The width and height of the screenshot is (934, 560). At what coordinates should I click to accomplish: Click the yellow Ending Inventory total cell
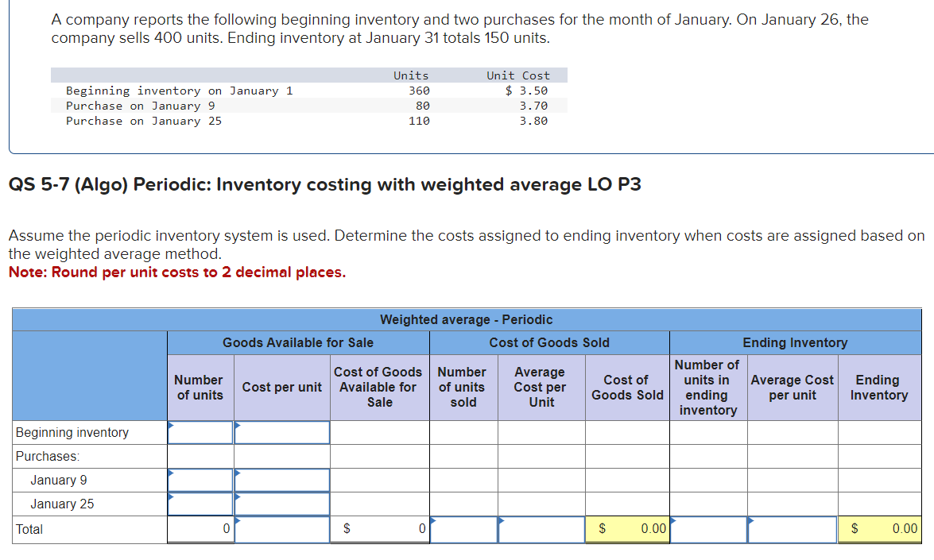coord(879,529)
